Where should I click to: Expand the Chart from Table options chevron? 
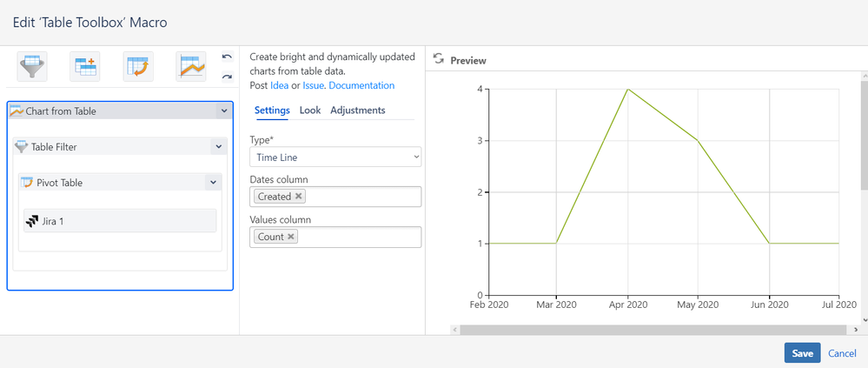[x=224, y=111]
